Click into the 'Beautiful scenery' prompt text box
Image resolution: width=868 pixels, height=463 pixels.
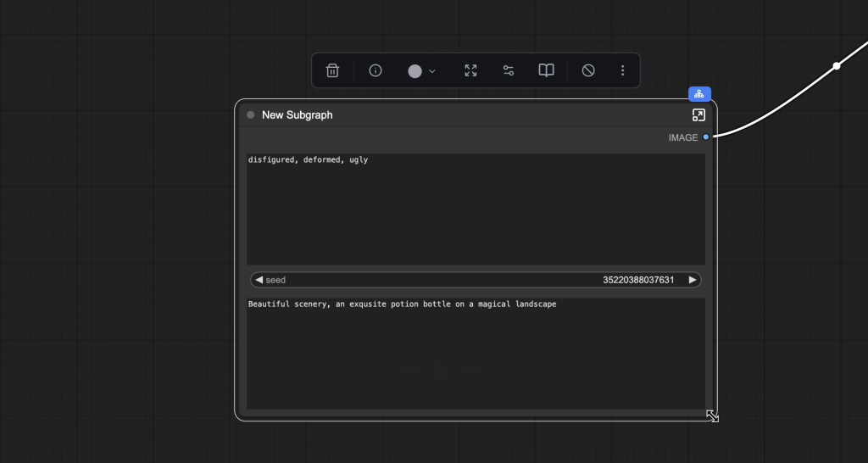[476, 353]
